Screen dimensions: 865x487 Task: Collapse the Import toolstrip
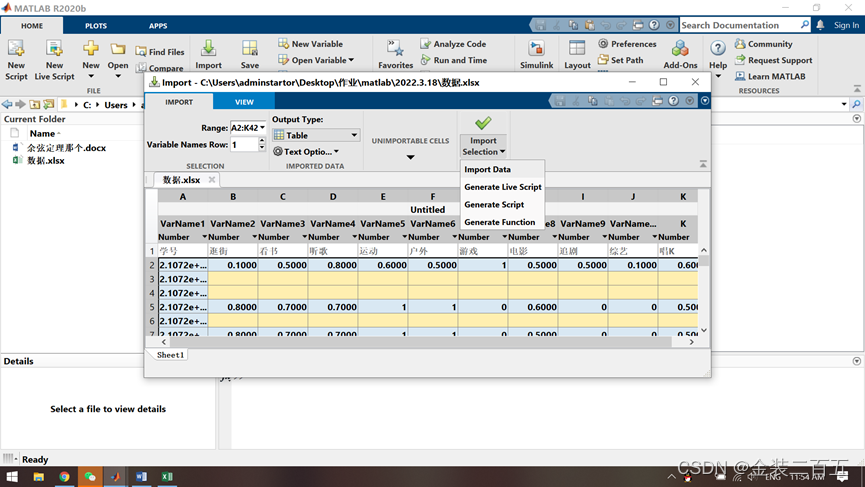[703, 164]
